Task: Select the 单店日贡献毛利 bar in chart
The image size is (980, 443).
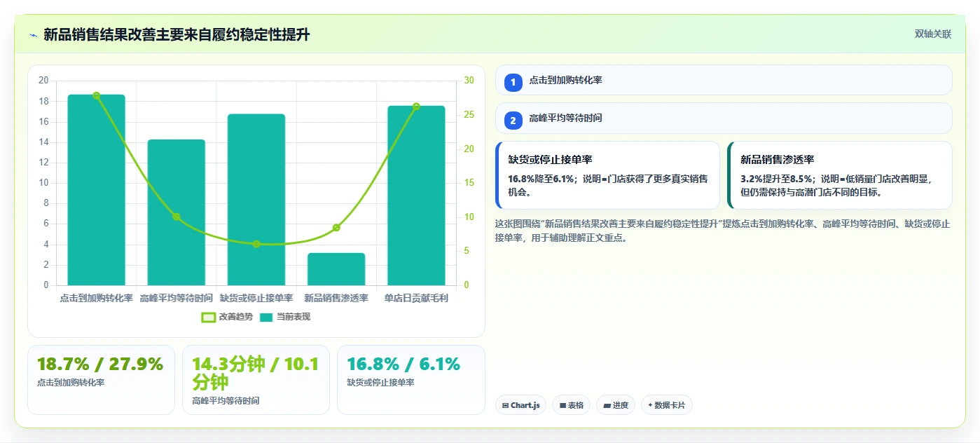Action: point(416,196)
